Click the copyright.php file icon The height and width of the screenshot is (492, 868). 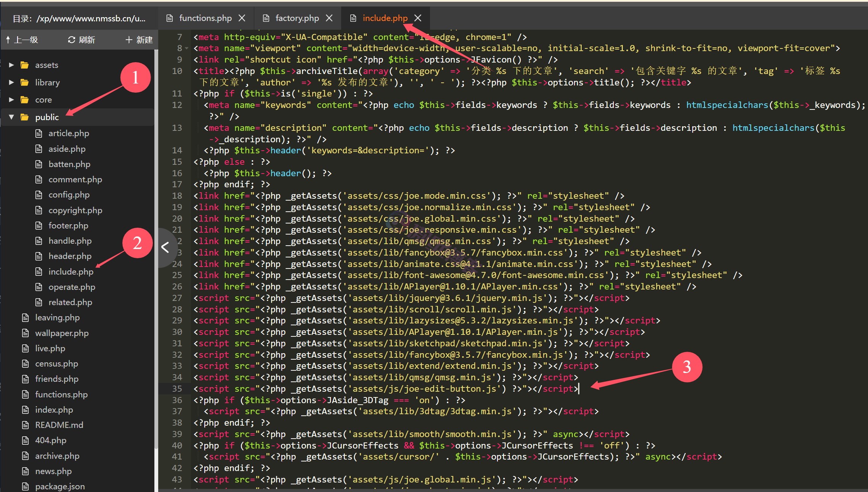[39, 210]
